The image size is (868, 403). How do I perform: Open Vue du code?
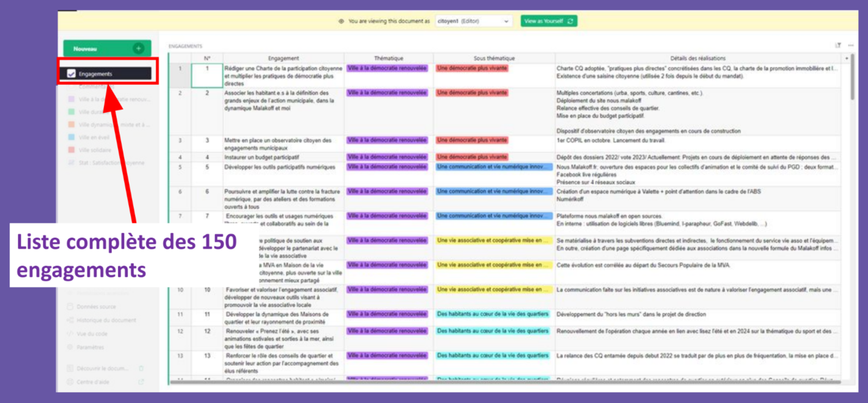92,334
